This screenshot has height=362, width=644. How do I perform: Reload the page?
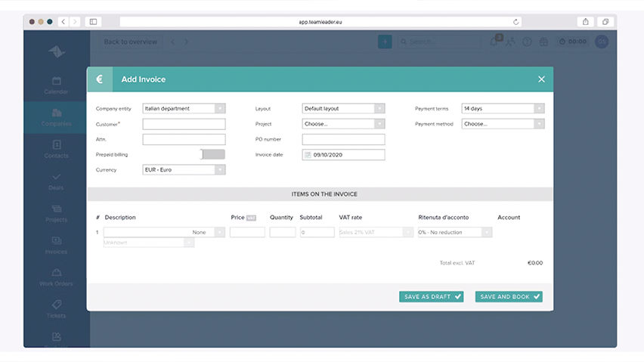(516, 22)
